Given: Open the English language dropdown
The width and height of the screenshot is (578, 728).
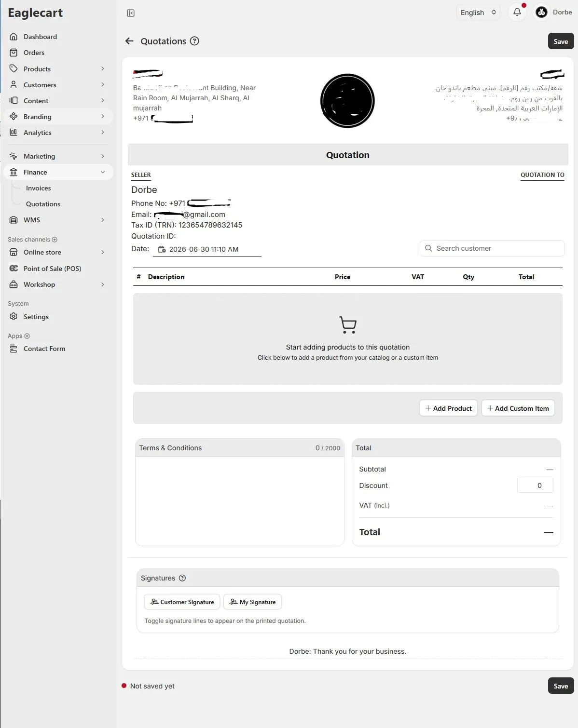Looking at the screenshot, I should coord(478,12).
